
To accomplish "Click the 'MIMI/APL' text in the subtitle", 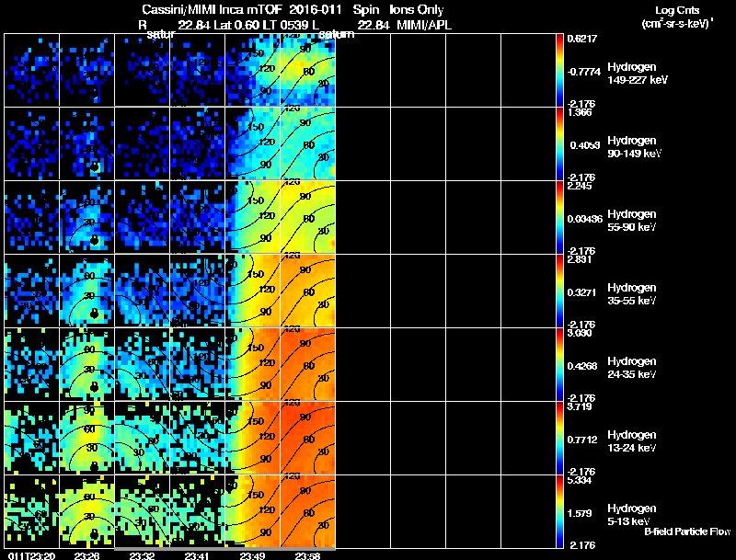I will point(424,26).
